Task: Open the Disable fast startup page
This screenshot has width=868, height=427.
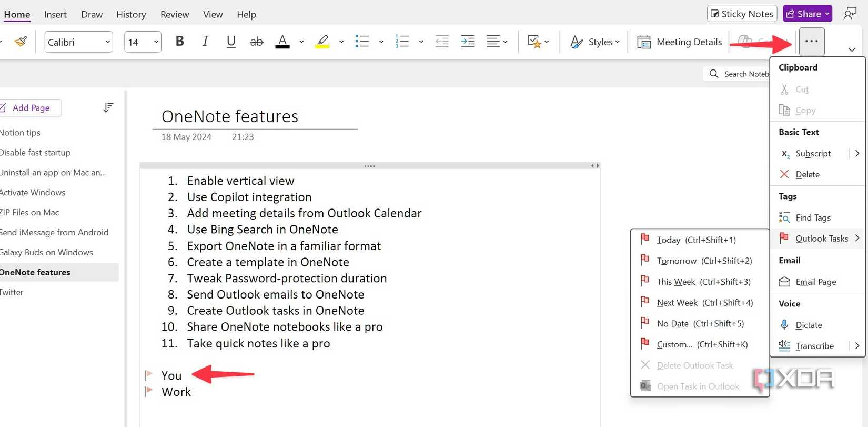Action: [35, 153]
